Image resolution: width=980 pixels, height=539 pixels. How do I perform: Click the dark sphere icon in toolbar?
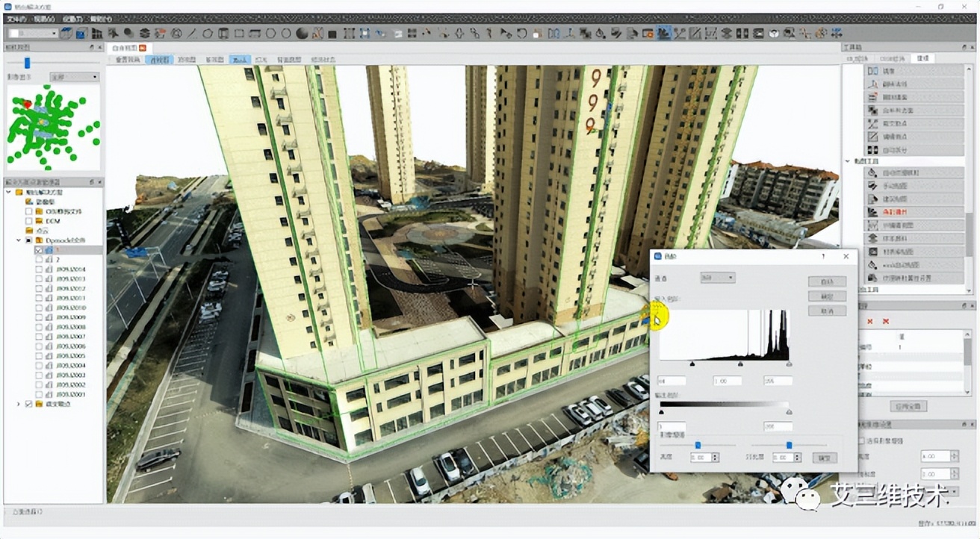(x=302, y=33)
